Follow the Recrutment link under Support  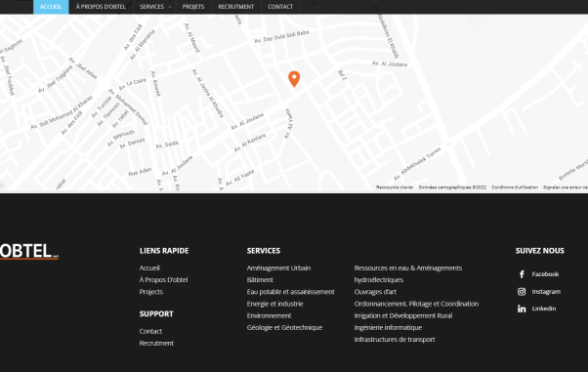tap(156, 343)
